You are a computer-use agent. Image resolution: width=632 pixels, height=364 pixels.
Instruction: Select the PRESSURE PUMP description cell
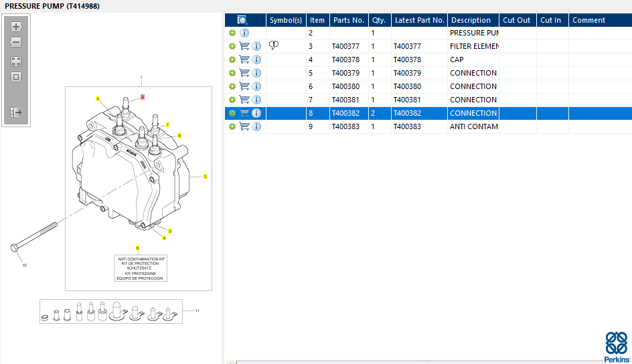coord(473,33)
